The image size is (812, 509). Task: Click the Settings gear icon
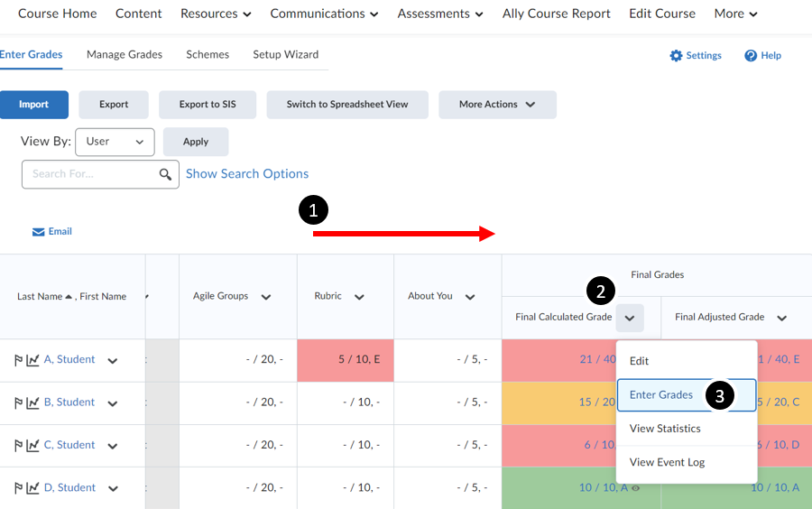pos(676,56)
